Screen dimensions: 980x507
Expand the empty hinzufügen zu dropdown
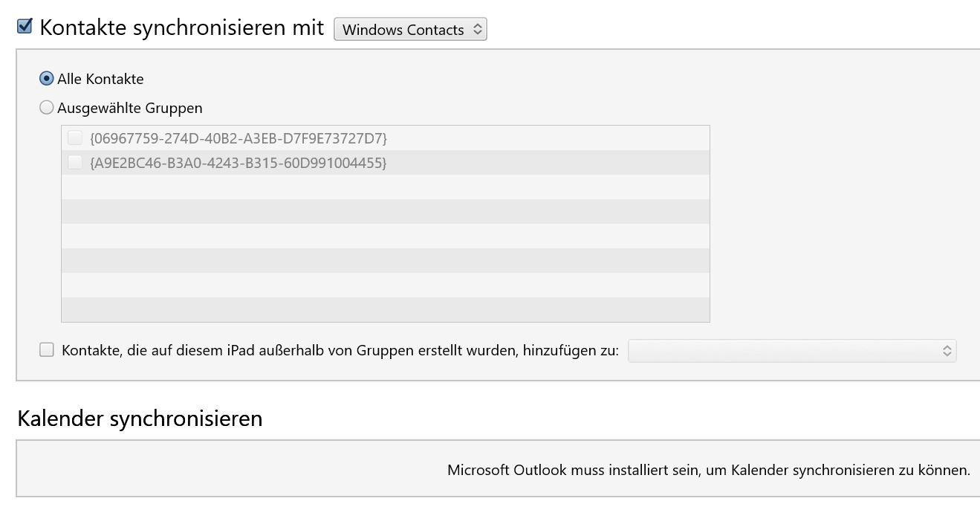click(x=791, y=351)
